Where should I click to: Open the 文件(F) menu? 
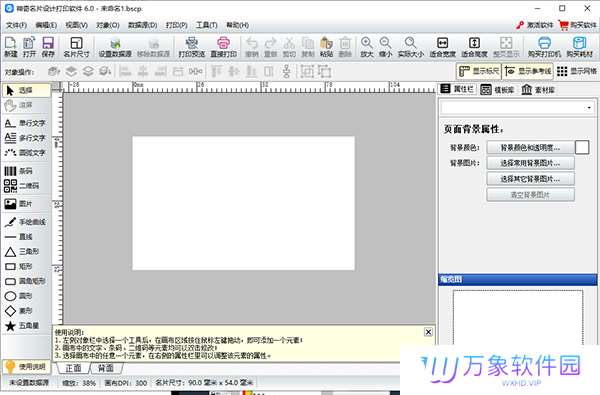coord(16,25)
